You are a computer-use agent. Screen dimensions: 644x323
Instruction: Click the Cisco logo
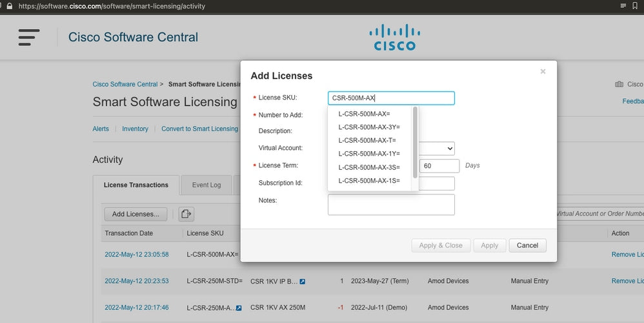[x=394, y=37]
